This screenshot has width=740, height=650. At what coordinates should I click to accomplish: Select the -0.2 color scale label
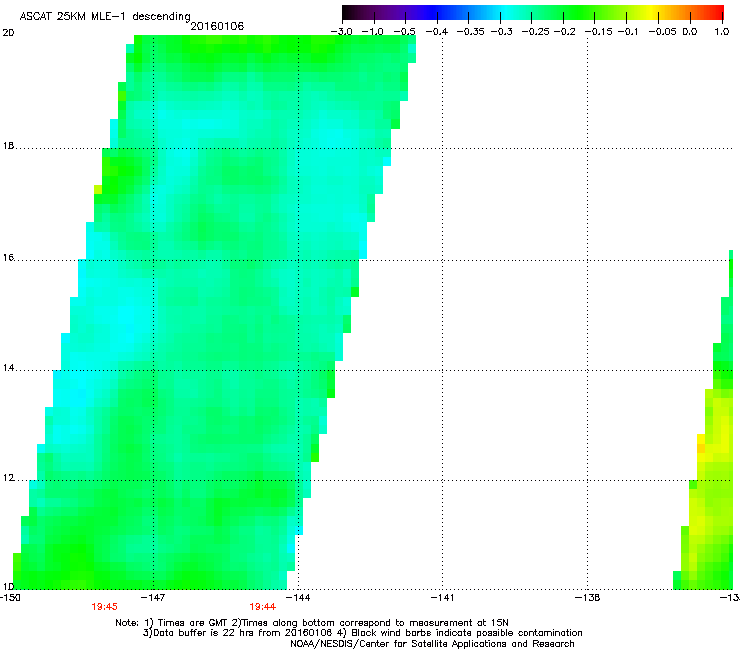tap(564, 32)
